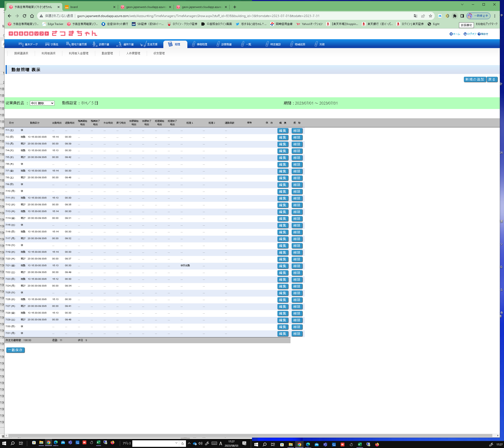Open Excel from the Windows taskbar
The width and height of the screenshot is (504, 448).
98,443
